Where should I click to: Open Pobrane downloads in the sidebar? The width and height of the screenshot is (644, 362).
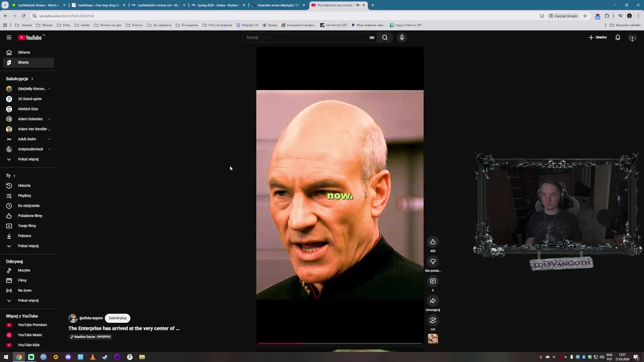[x=28, y=236]
